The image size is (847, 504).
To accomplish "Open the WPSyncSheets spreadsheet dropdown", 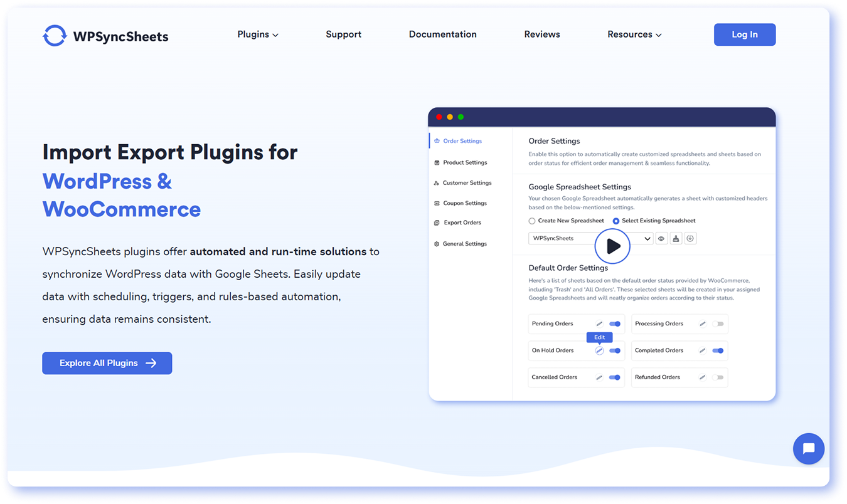I will (647, 239).
